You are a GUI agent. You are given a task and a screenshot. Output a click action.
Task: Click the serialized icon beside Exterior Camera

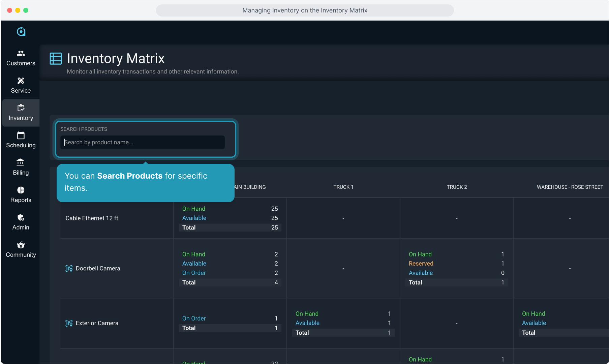pyautogui.click(x=69, y=323)
